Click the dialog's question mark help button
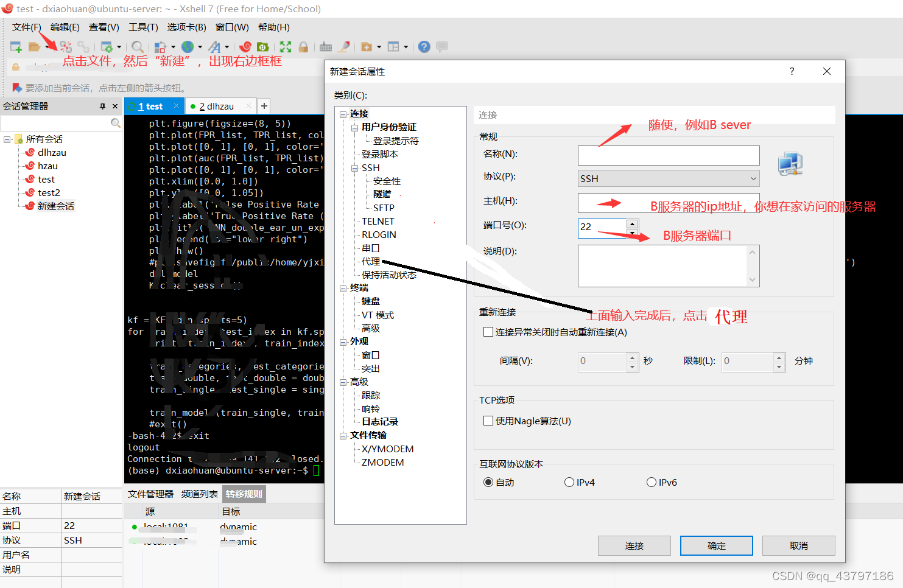The height and width of the screenshot is (588, 903). (792, 71)
